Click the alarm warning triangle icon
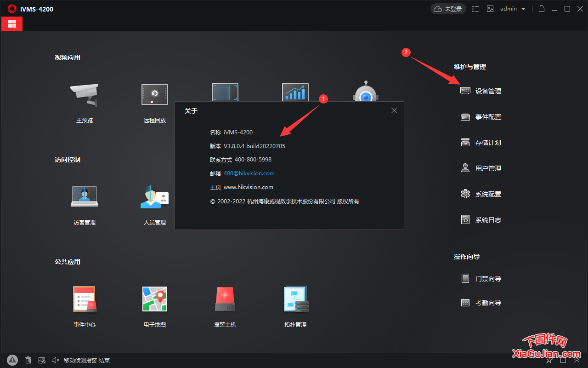The width and height of the screenshot is (588, 368). point(12,360)
